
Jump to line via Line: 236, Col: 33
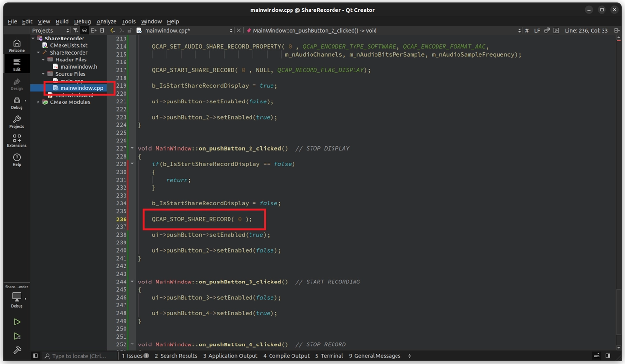[586, 30]
